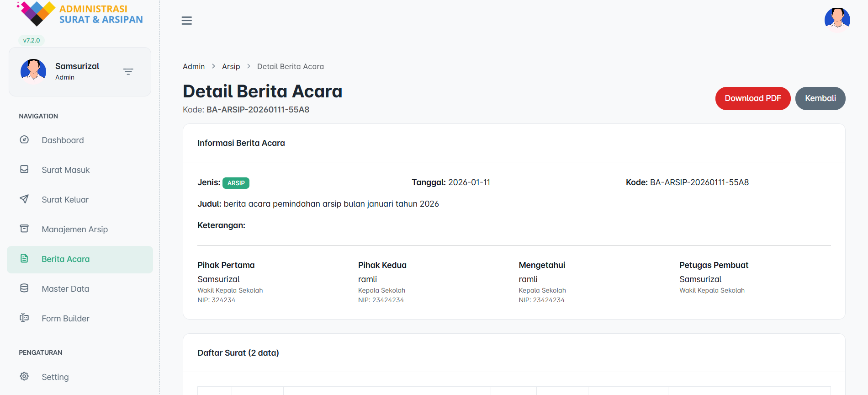The width and height of the screenshot is (868, 395).
Task: Select Master Data in the sidebar
Action: [x=65, y=289]
